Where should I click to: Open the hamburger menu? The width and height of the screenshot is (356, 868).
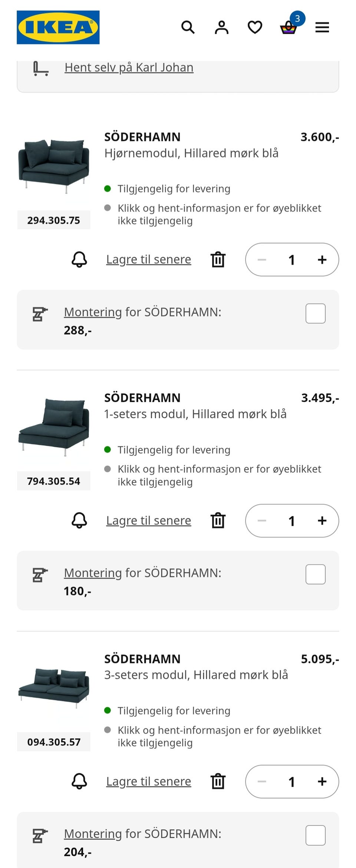click(322, 27)
